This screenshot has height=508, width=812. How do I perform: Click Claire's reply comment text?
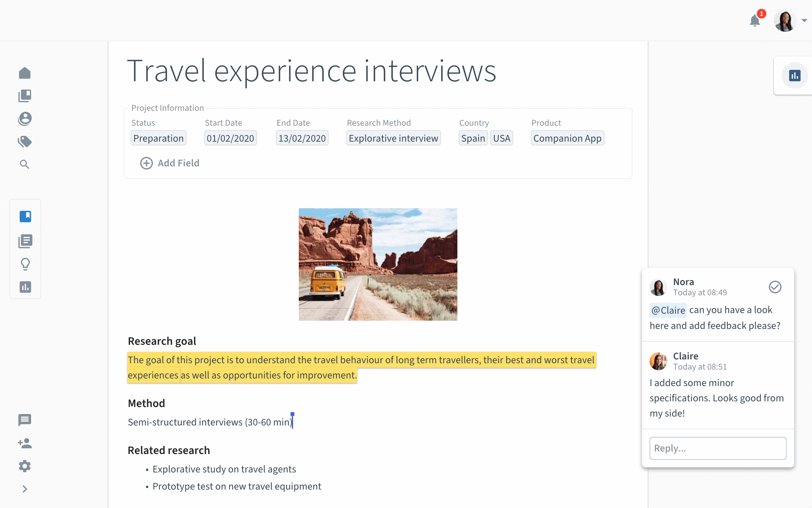(717, 398)
